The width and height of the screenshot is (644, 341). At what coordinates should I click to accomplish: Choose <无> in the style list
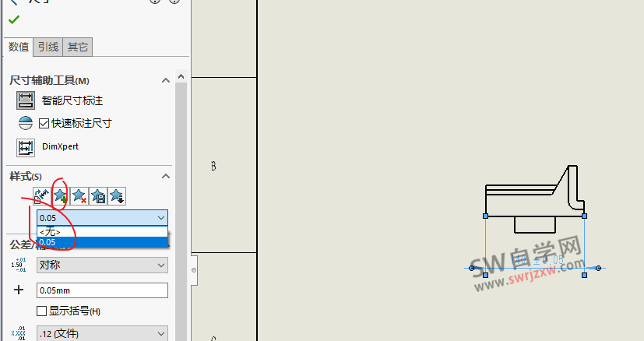(102, 232)
